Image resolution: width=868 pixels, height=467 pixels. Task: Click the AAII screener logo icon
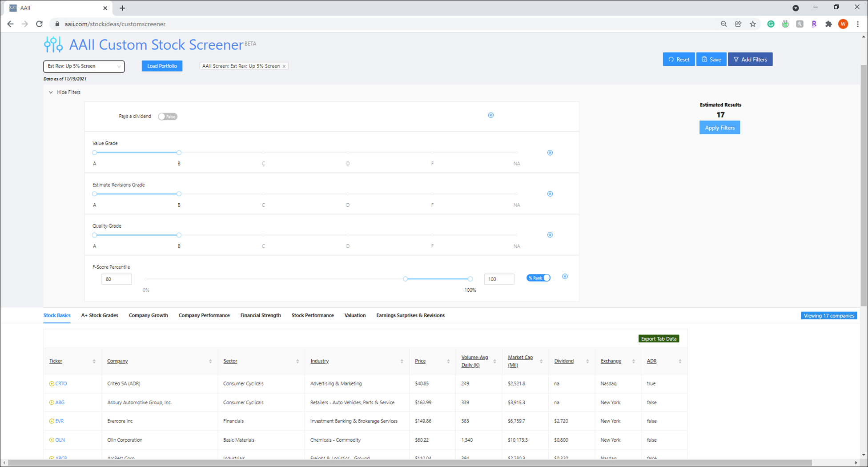coord(53,44)
